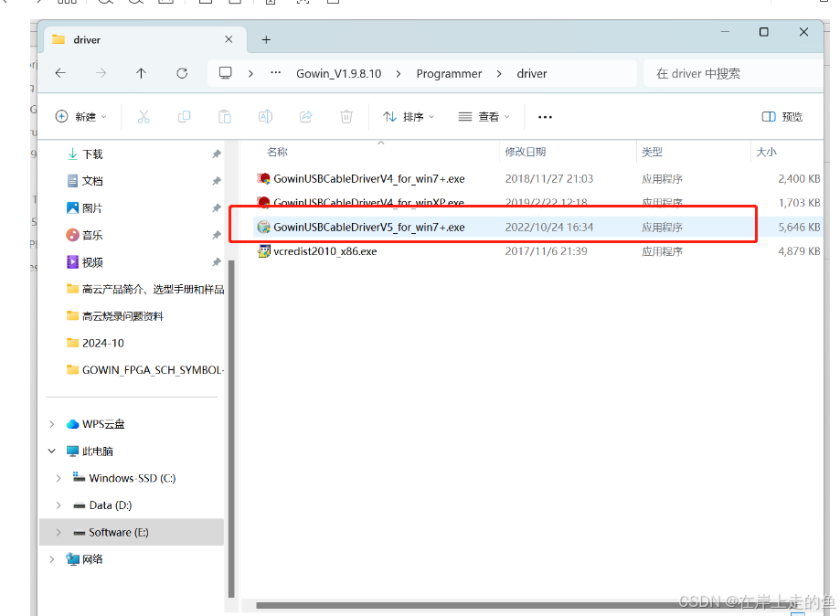
Task: Select the driver tab
Action: (x=144, y=39)
